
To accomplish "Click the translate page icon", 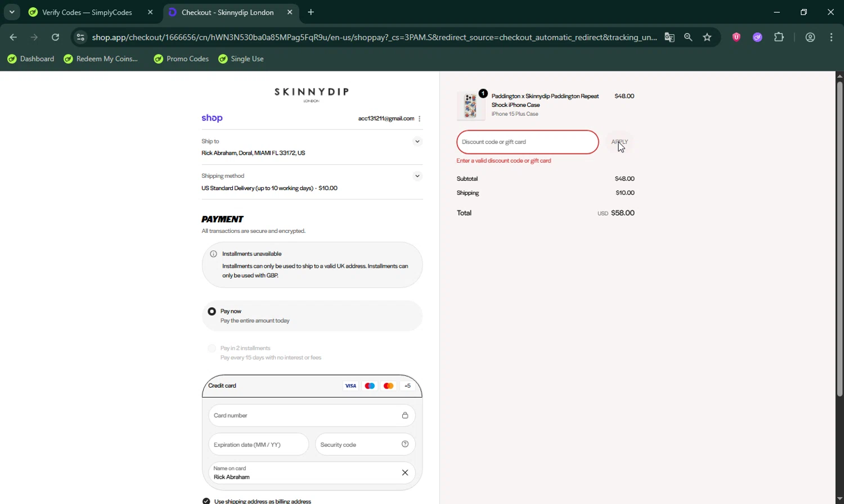I will [x=669, y=37].
